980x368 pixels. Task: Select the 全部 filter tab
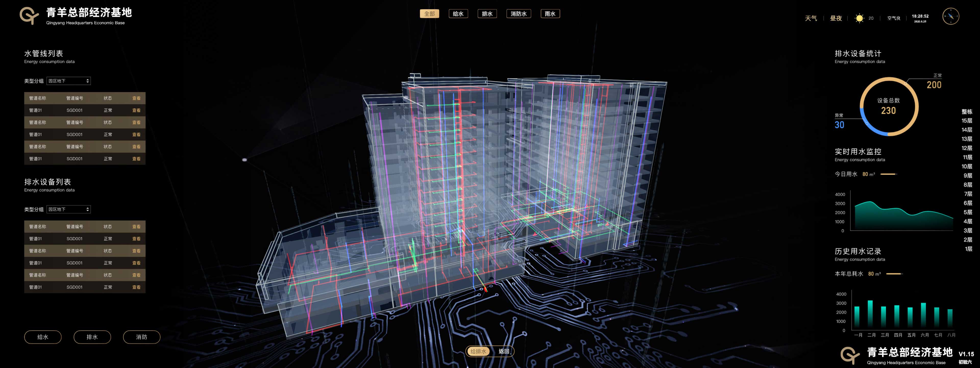[429, 14]
